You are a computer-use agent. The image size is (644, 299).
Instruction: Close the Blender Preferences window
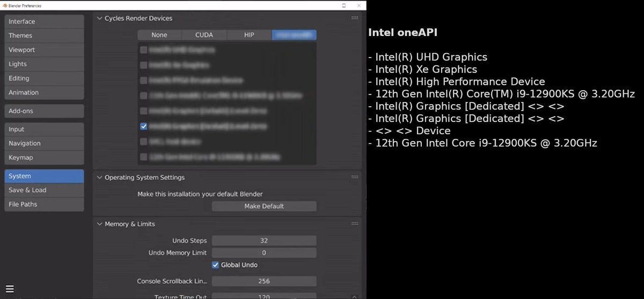click(x=358, y=5)
